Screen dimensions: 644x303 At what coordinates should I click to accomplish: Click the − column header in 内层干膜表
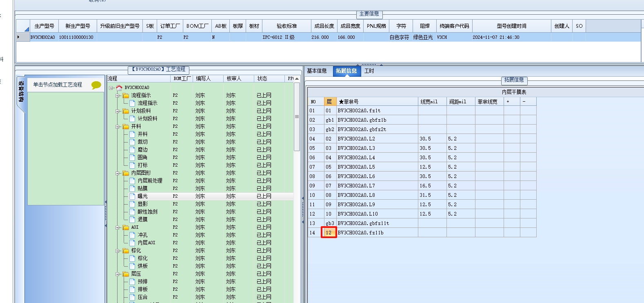tap(528, 101)
